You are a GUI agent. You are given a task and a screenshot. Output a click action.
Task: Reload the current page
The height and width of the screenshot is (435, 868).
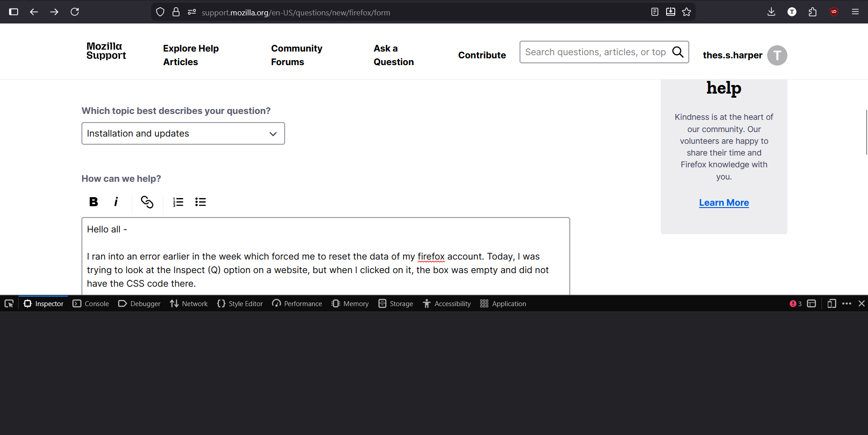point(75,12)
